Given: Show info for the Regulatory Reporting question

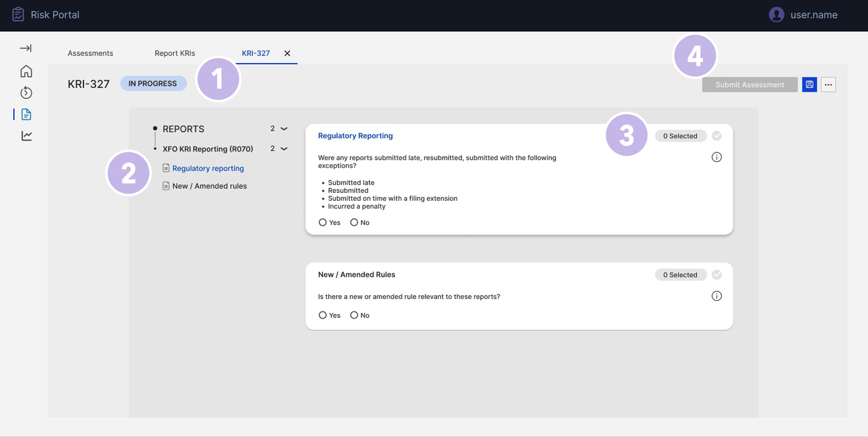Looking at the screenshot, I should tap(717, 157).
